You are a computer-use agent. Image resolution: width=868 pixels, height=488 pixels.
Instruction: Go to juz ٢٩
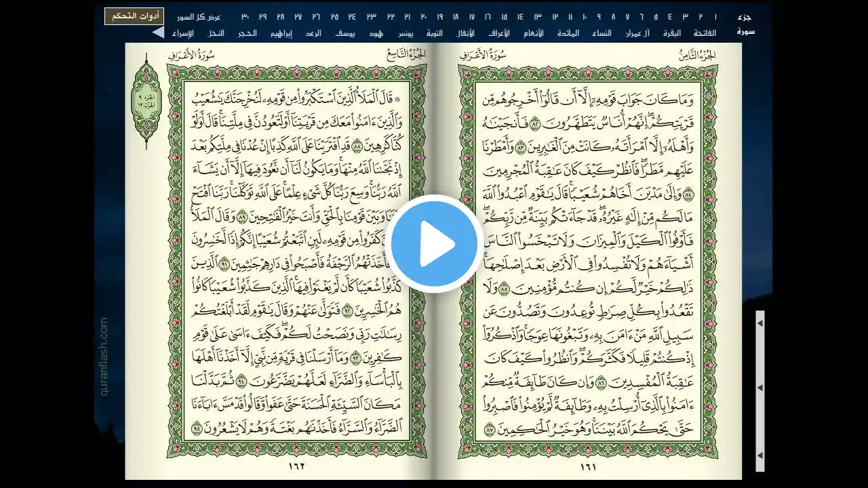coord(263,16)
